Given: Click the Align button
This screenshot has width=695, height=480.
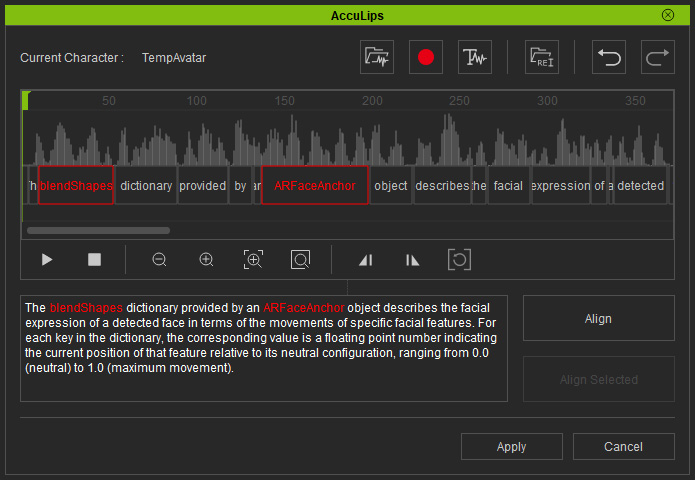Looking at the screenshot, I should [598, 318].
